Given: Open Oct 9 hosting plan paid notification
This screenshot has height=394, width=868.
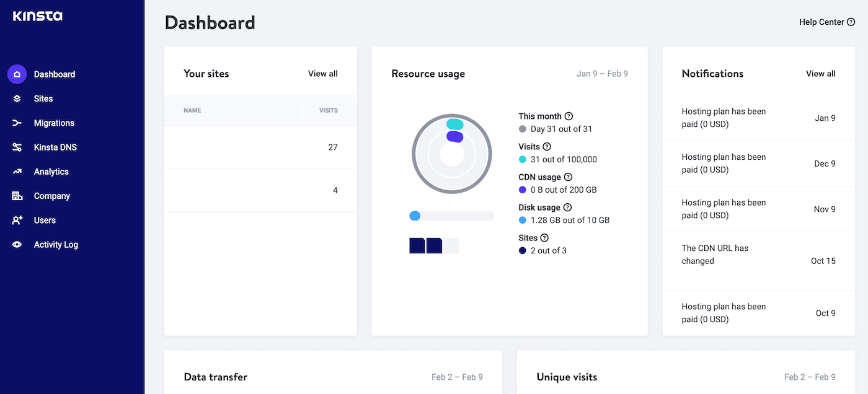Looking at the screenshot, I should (759, 313).
